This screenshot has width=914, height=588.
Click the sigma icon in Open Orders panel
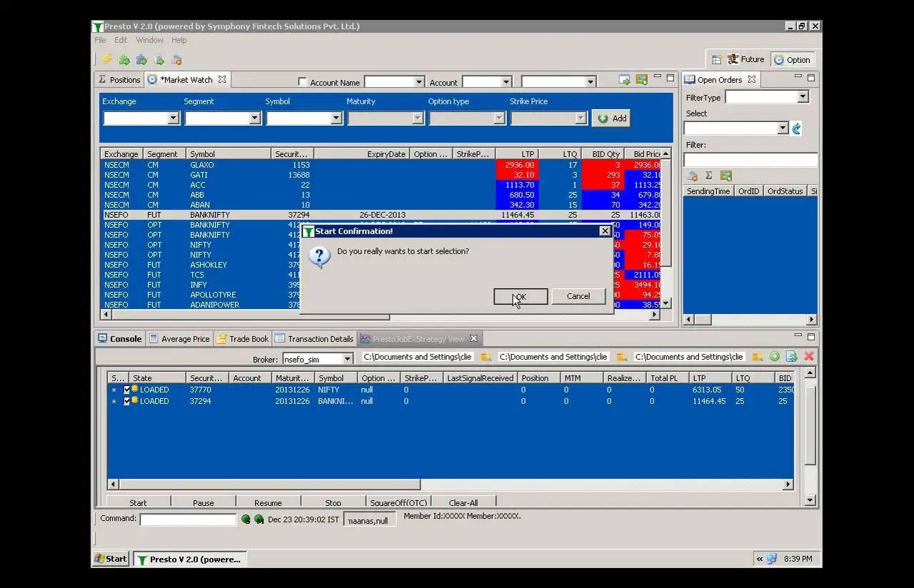click(x=709, y=176)
